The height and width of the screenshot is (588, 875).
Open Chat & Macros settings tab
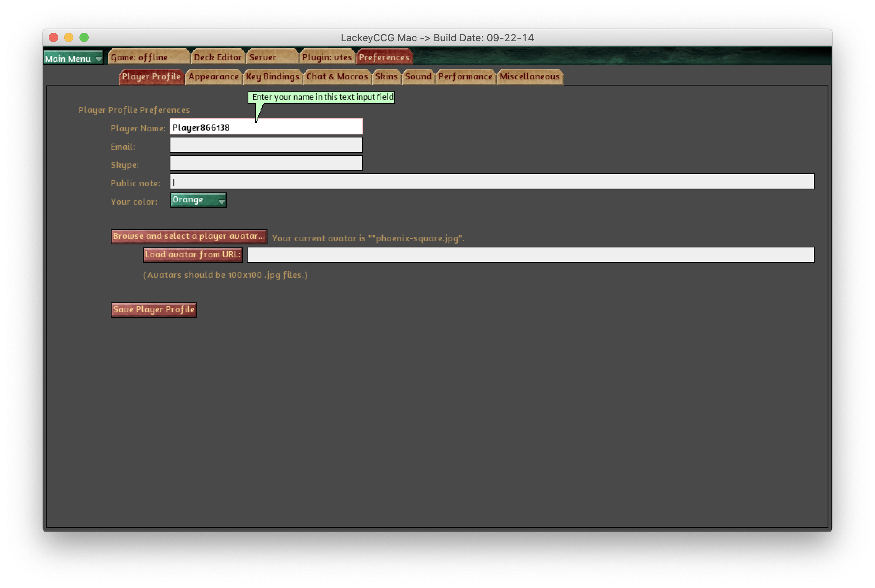(x=337, y=77)
